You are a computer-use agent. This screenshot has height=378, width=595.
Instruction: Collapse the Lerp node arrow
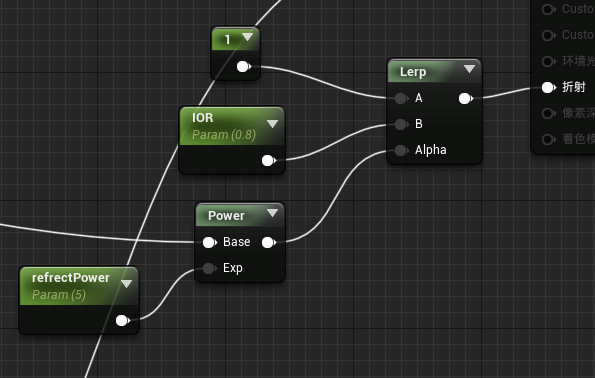click(469, 69)
